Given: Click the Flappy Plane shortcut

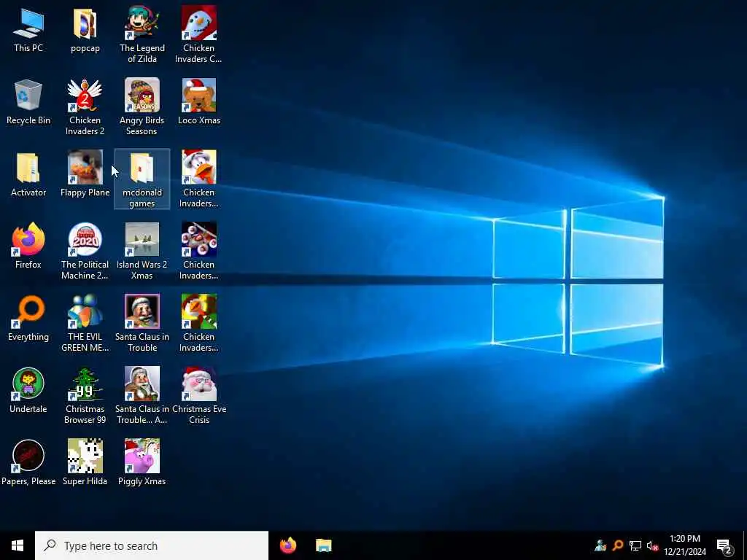Looking at the screenshot, I should [85, 174].
